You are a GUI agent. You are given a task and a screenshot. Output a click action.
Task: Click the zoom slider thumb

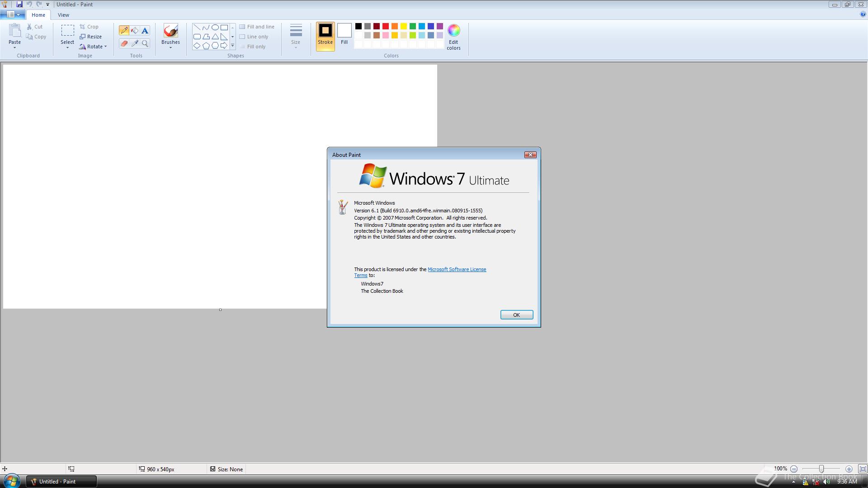(821, 469)
